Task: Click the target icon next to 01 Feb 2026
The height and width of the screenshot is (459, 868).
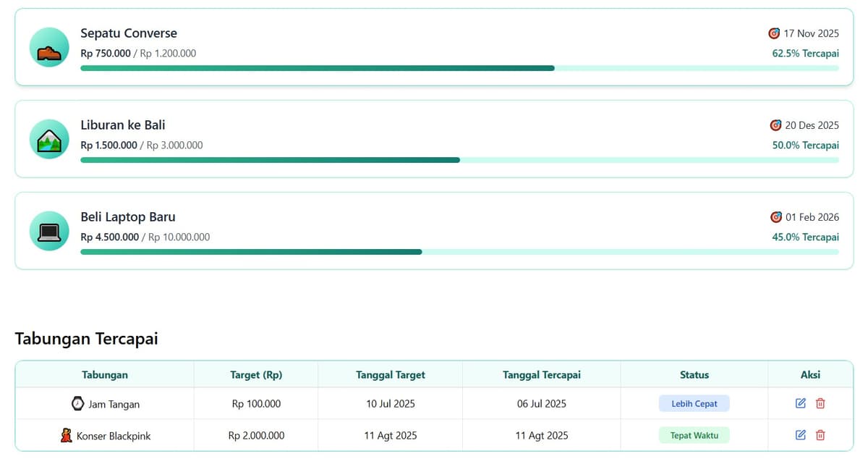Action: point(776,217)
